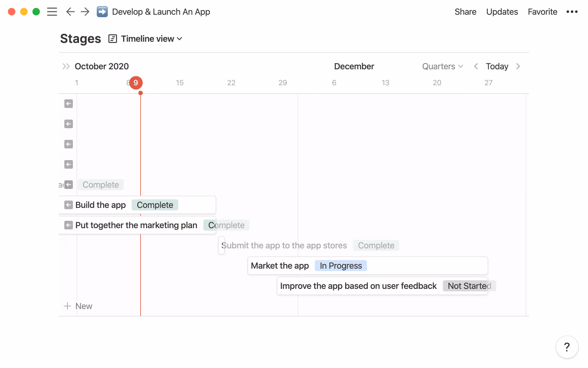588x368 pixels.
Task: Mark Market the app as In Progress
Action: tap(340, 266)
